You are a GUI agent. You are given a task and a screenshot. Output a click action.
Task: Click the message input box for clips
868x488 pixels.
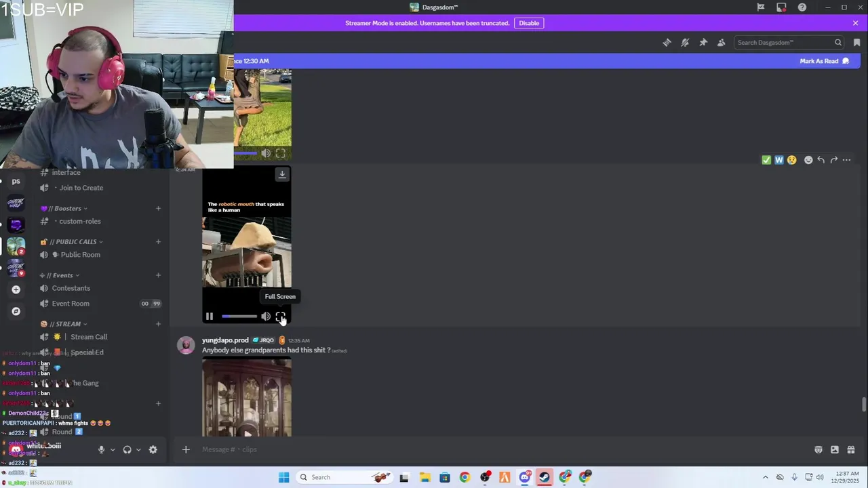502,449
